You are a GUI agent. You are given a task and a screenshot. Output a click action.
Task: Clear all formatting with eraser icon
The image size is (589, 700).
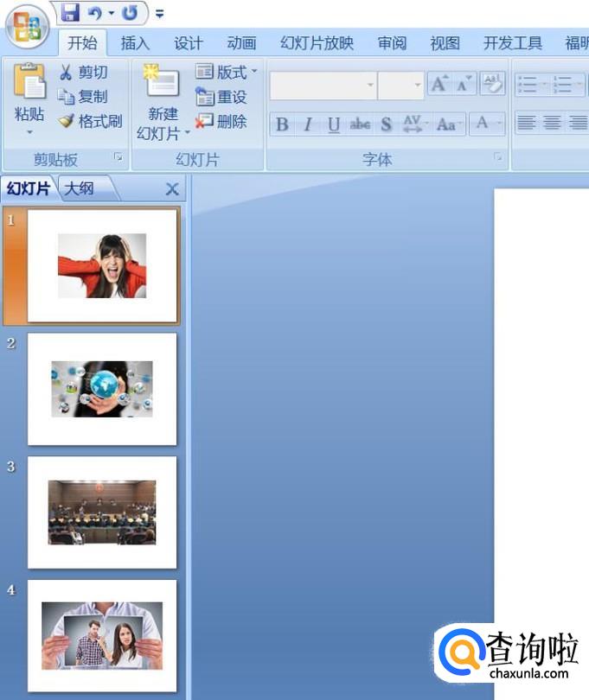click(x=492, y=84)
